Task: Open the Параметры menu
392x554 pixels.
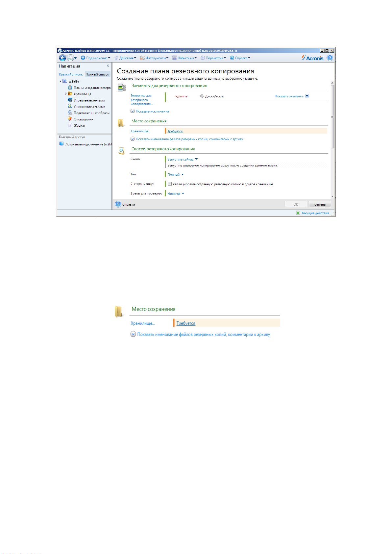Action: pyautogui.click(x=213, y=58)
